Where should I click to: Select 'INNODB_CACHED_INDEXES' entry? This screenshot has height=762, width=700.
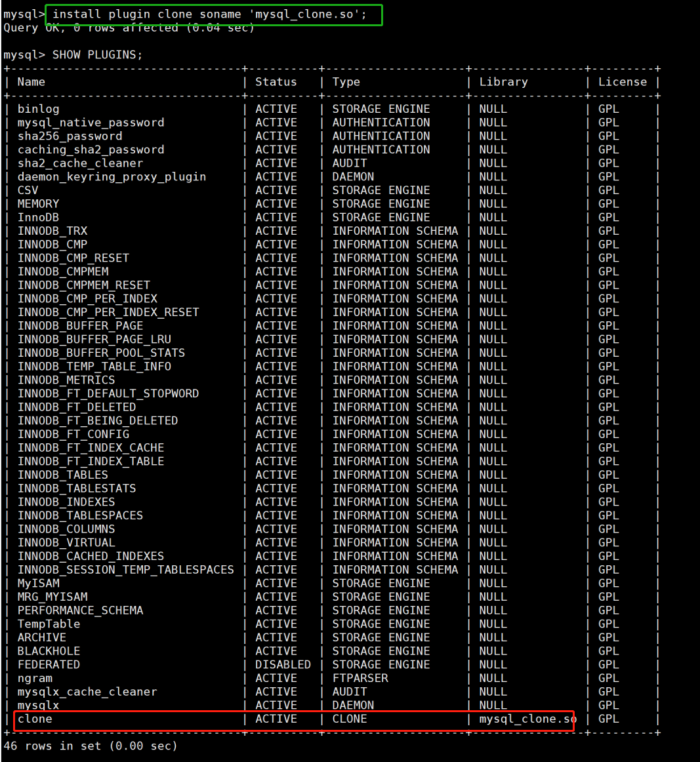[x=91, y=556]
